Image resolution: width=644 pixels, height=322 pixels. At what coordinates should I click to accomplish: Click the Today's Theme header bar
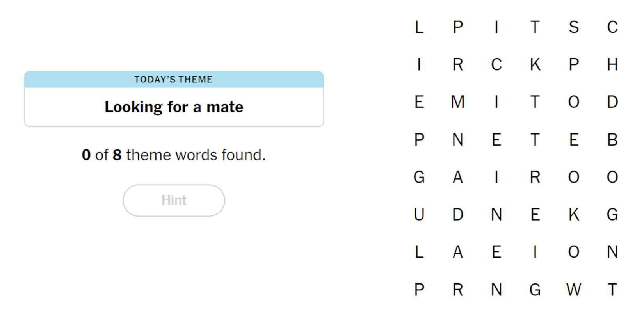[174, 79]
